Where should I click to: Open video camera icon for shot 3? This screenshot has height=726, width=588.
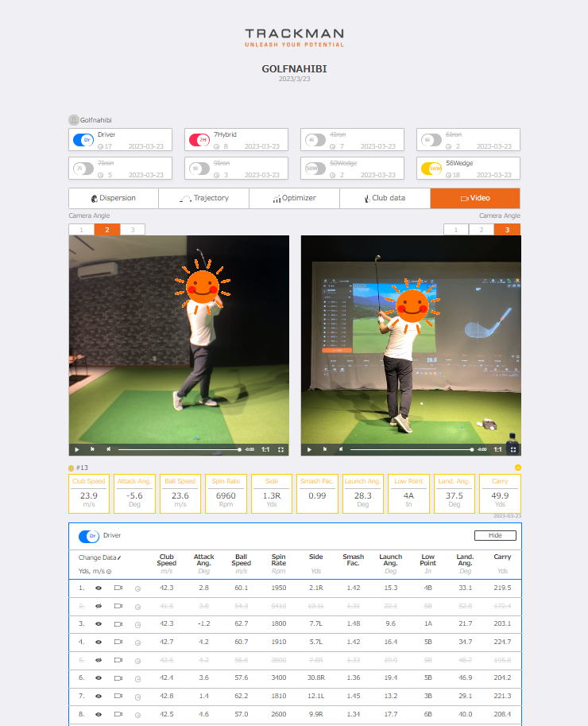[x=118, y=624]
